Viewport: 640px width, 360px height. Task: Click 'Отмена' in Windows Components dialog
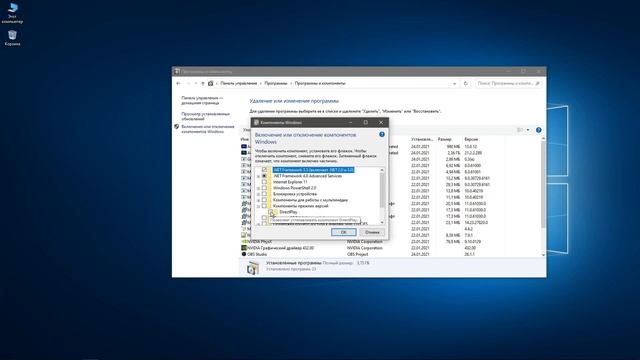click(372, 232)
